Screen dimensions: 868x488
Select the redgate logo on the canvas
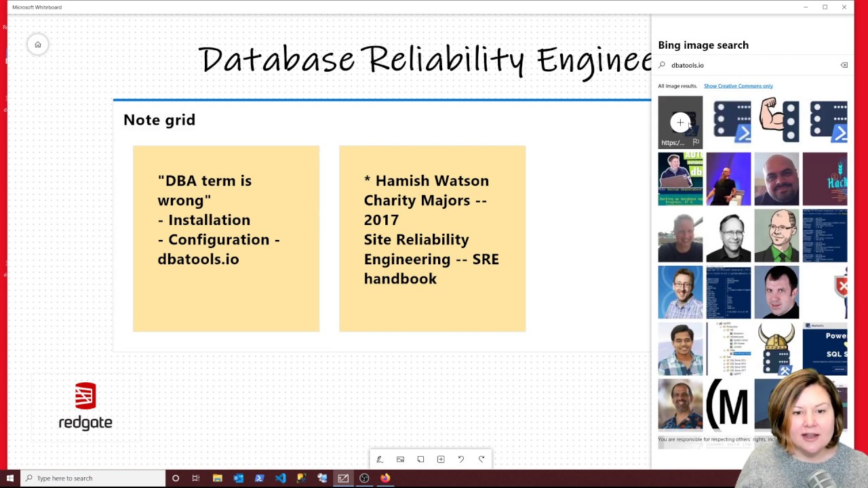(x=85, y=406)
